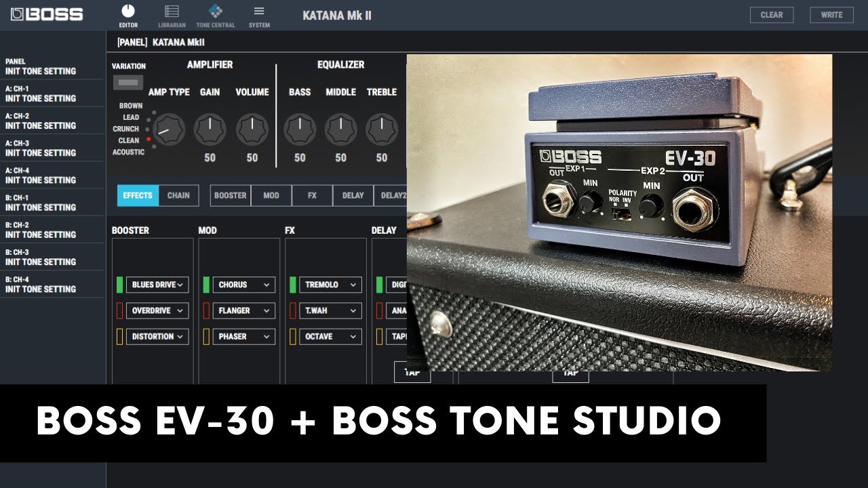Open the BLUES DRIVE booster dropdown
This screenshot has width=868, height=488.
(157, 285)
